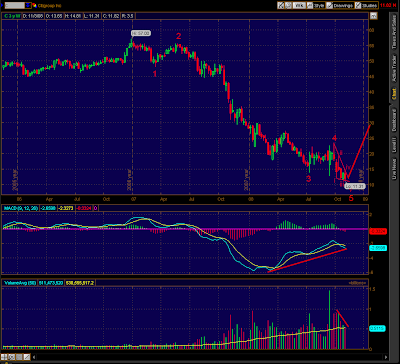Click the chart settings icon right of the header bar

[x=374, y=16]
